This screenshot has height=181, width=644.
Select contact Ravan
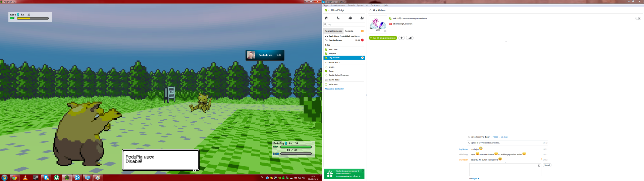pos(344,71)
